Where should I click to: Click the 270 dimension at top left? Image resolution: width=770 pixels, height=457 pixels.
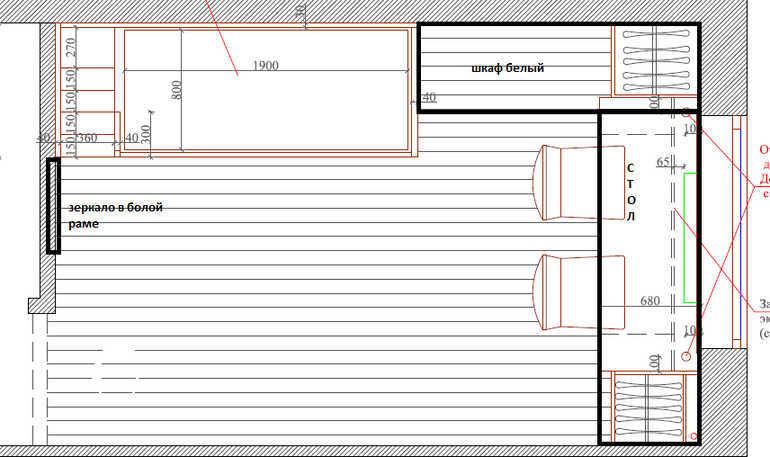pyautogui.click(x=70, y=47)
